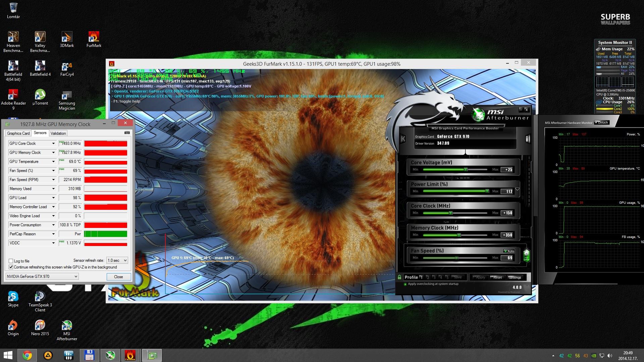Click the Afterburner profile save button

[x=458, y=277]
